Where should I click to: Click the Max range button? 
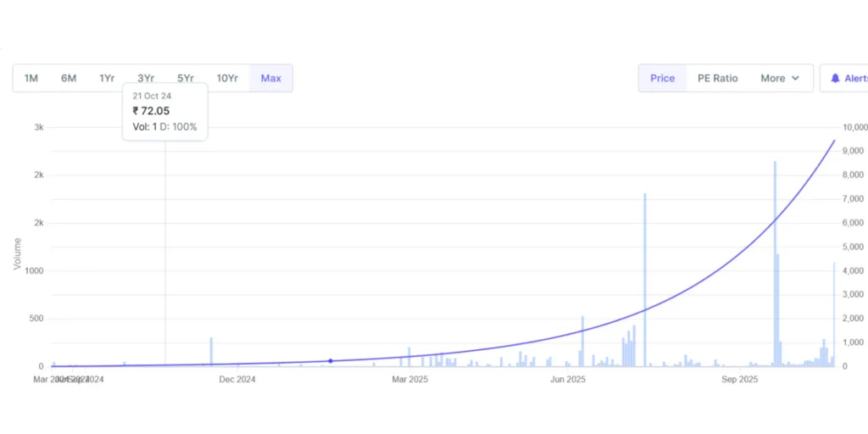point(271,78)
